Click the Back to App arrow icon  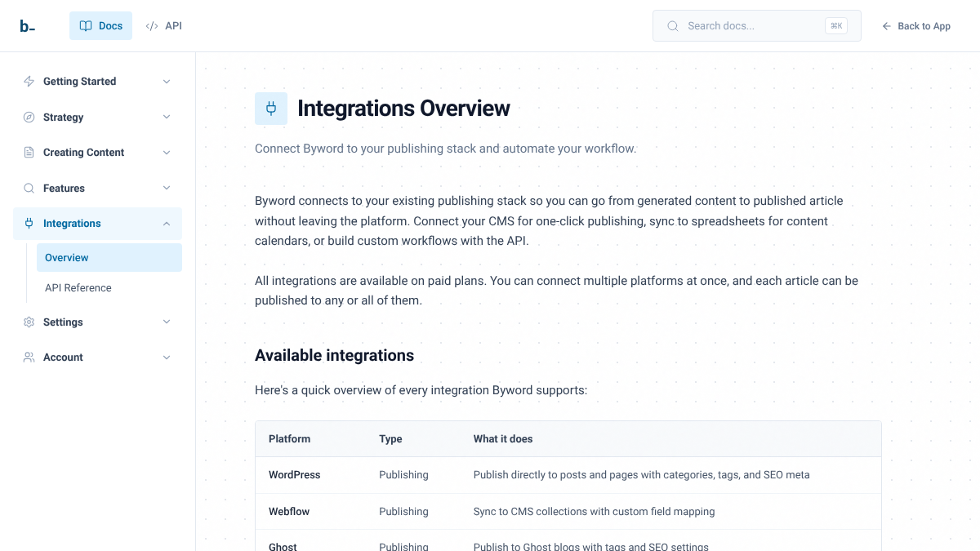click(886, 26)
